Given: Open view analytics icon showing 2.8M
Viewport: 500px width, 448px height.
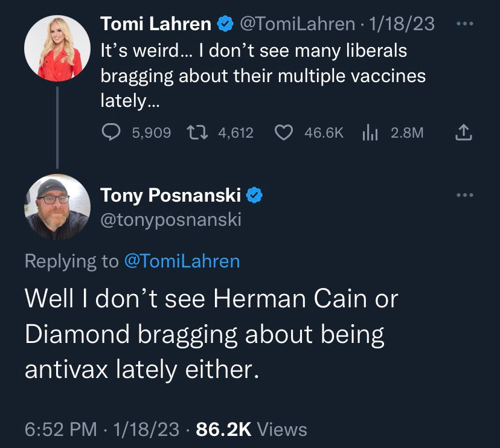Looking at the screenshot, I should (369, 132).
